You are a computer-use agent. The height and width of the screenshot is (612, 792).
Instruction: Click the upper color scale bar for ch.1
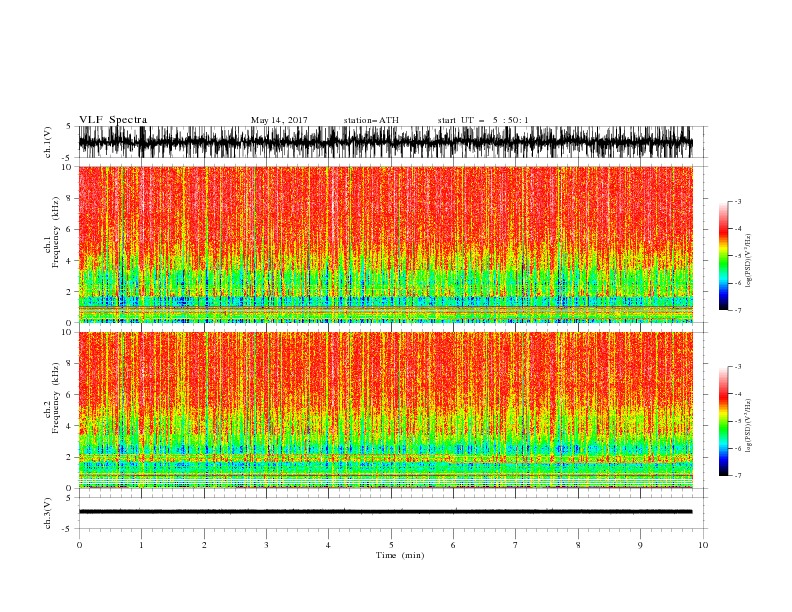tap(724, 255)
